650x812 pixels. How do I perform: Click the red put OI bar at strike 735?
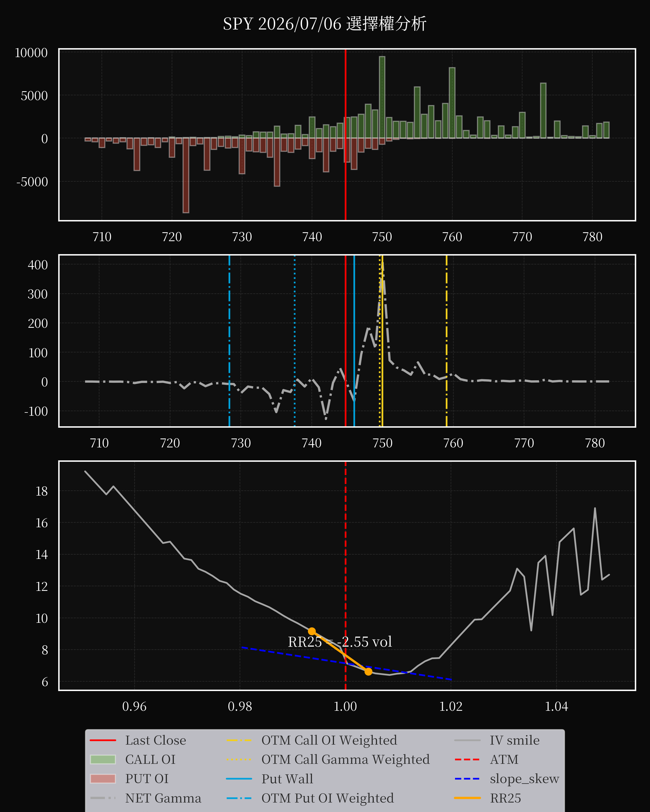point(277,162)
